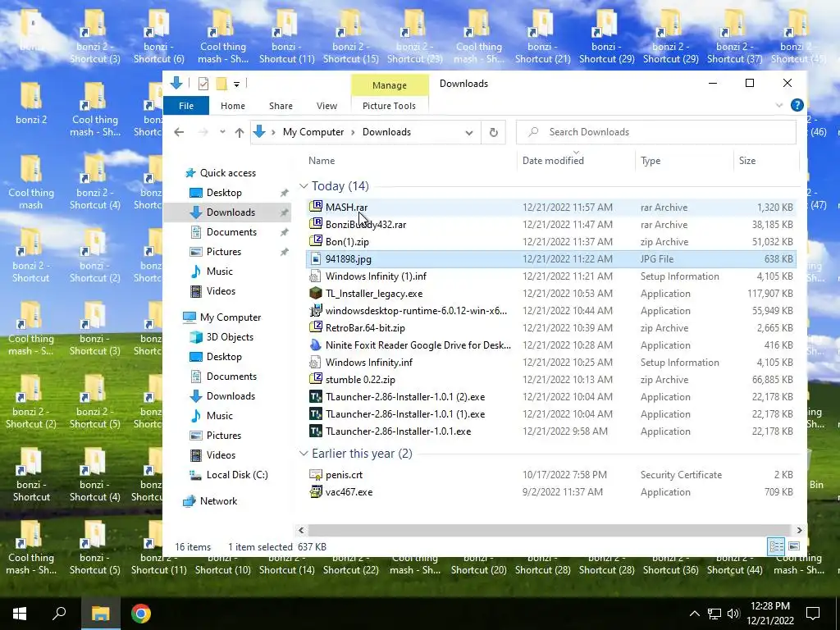This screenshot has width=840, height=630.
Task: Select the windowsdesktop-runtime installer icon
Action: click(x=316, y=310)
